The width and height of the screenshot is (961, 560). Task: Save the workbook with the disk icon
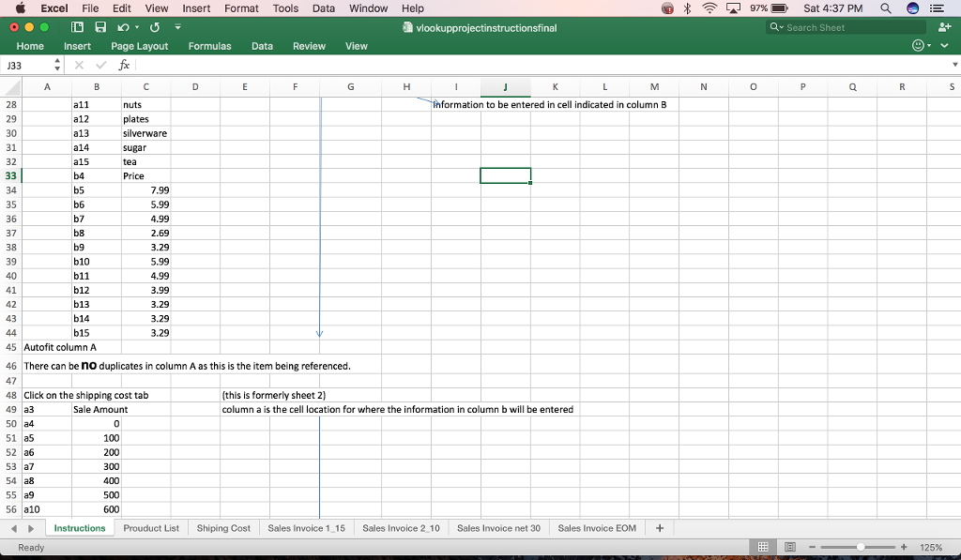point(100,27)
